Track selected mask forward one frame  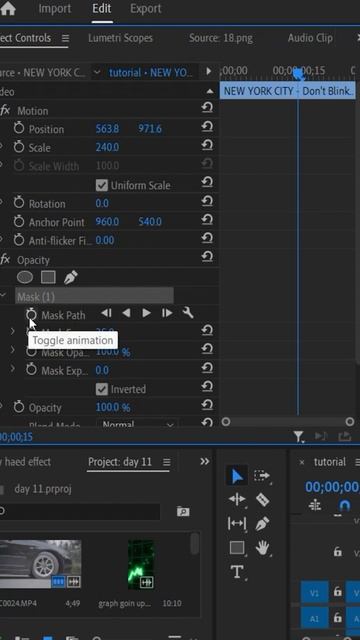click(x=167, y=313)
